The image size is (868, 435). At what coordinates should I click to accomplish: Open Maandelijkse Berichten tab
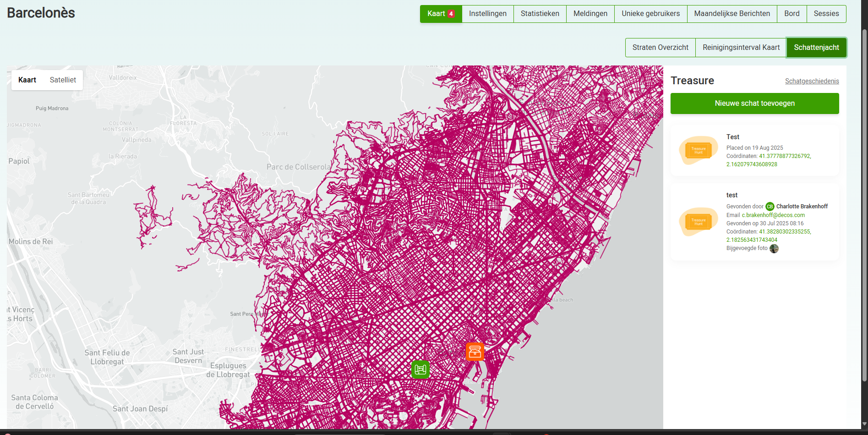click(732, 14)
